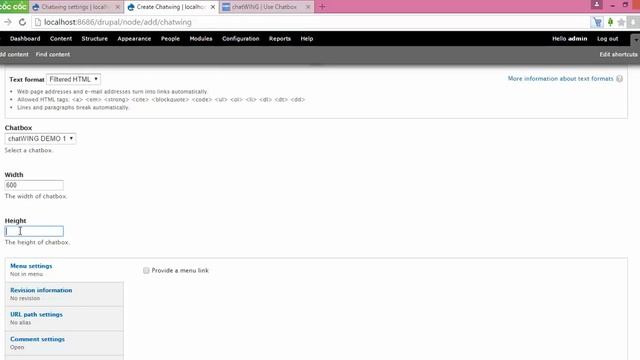The image size is (640, 360).
Task: Click Edit shortcuts link
Action: tap(618, 54)
